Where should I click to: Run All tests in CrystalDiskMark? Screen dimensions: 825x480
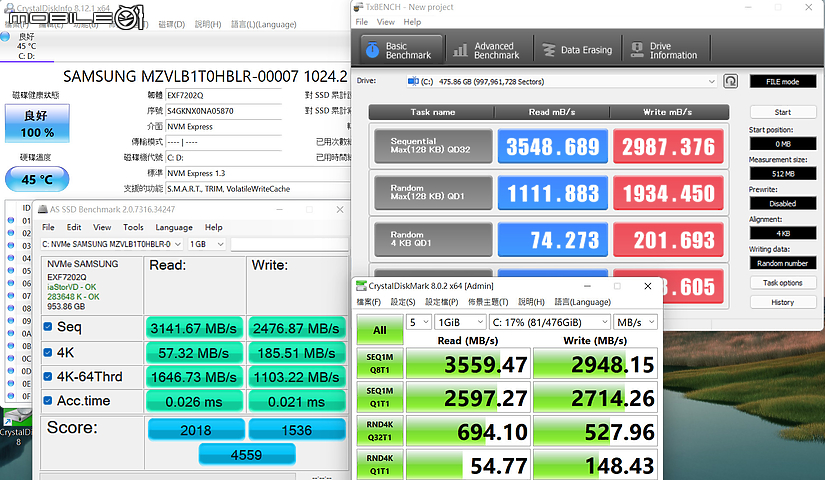coord(379,330)
